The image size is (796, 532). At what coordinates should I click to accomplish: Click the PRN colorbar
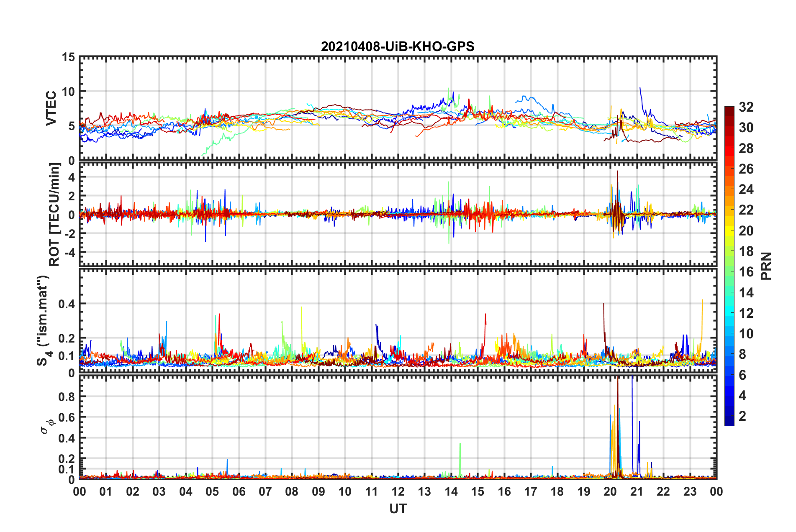[729, 266]
